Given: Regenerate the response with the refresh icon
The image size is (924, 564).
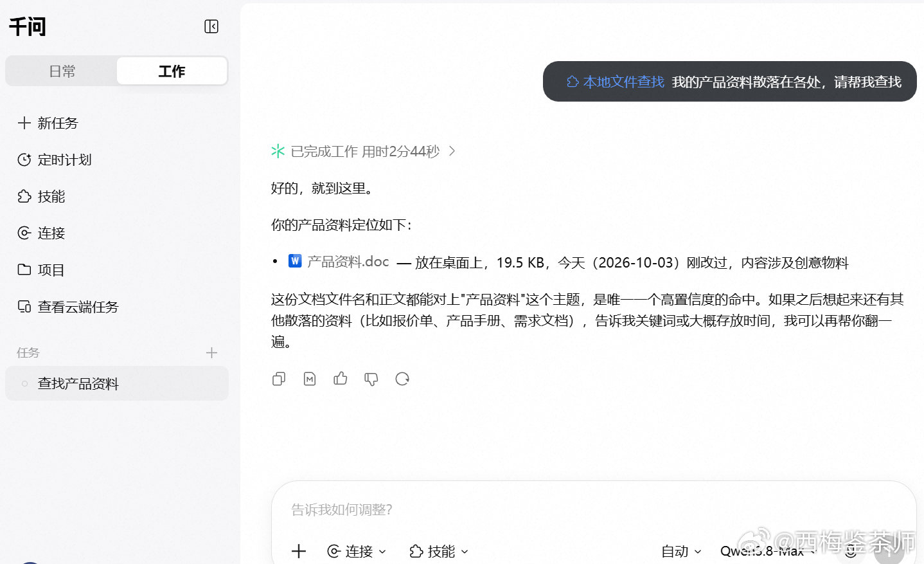Looking at the screenshot, I should coord(402,379).
